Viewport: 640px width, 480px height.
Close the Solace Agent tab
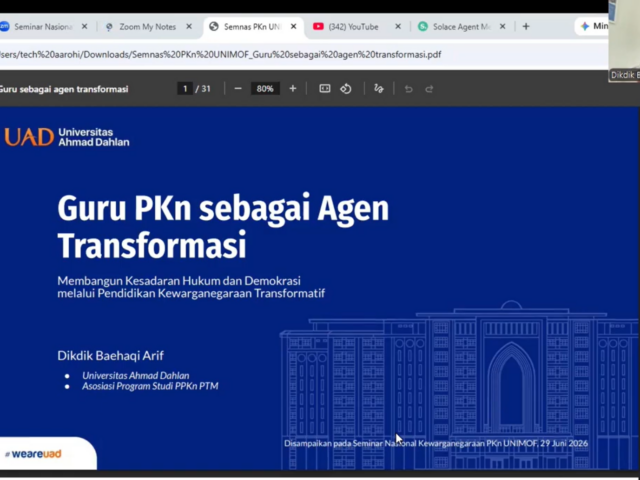[x=502, y=27]
